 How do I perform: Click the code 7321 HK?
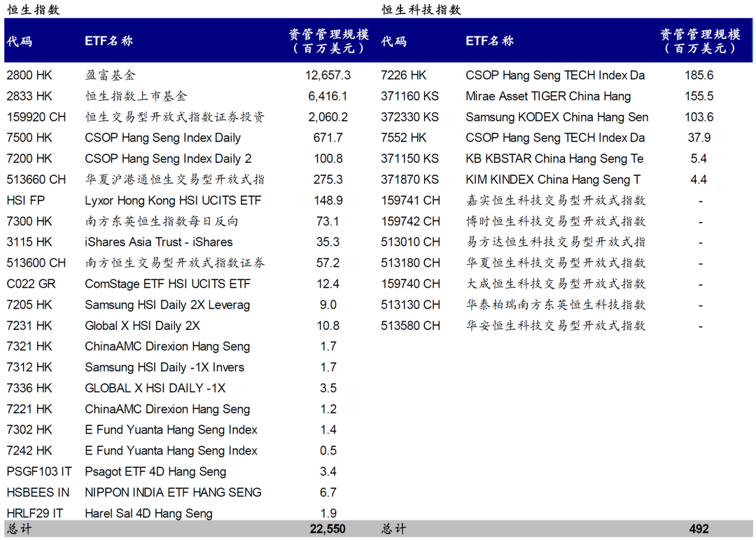(x=29, y=347)
